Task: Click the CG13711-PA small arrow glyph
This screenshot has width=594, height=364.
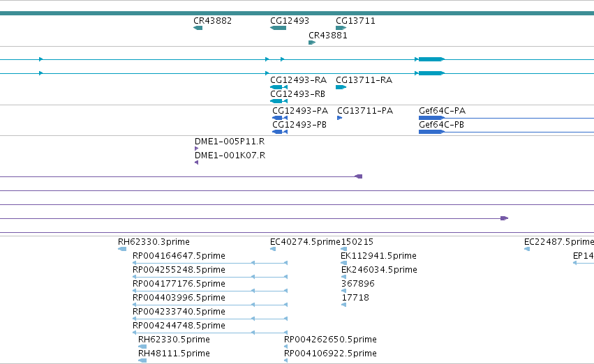Action: point(340,118)
